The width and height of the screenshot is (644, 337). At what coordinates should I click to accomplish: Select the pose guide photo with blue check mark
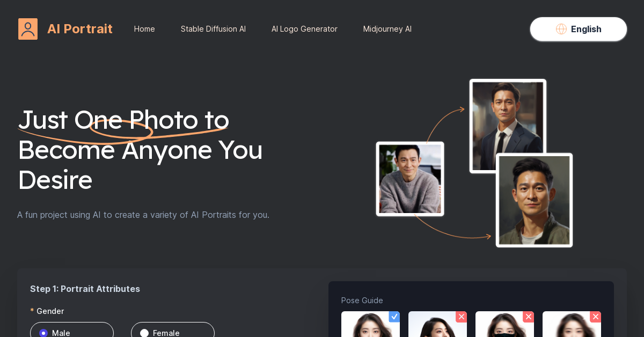click(x=370, y=324)
